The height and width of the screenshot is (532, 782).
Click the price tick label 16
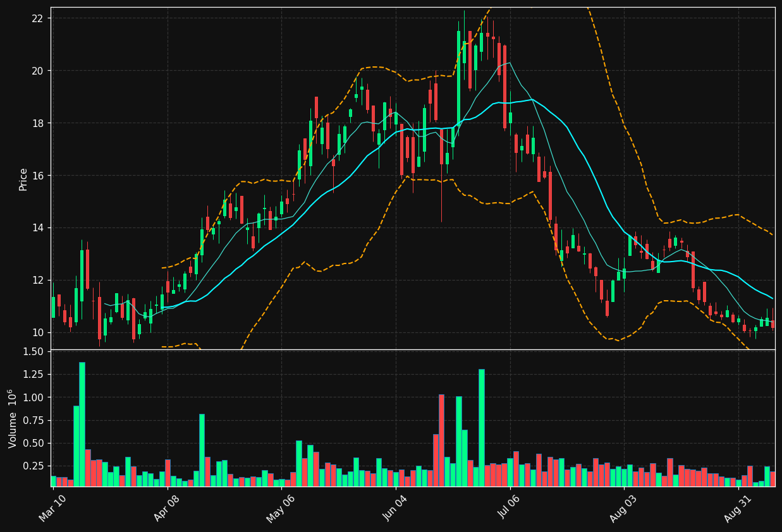coord(37,176)
